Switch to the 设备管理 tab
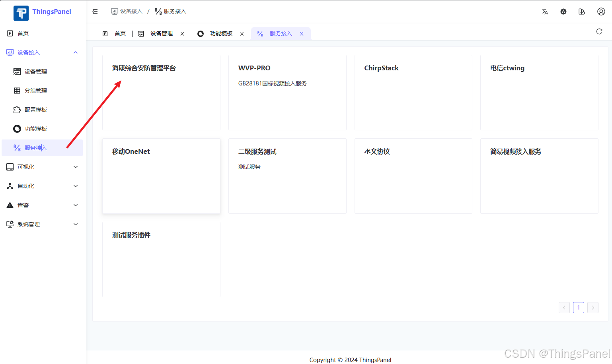Image resolution: width=612 pixels, height=364 pixels. point(161,34)
